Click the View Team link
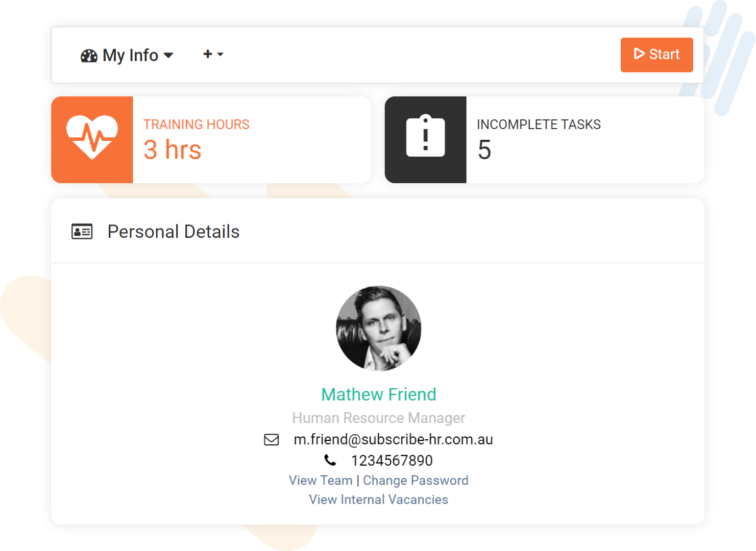The height and width of the screenshot is (551, 756). pos(321,480)
